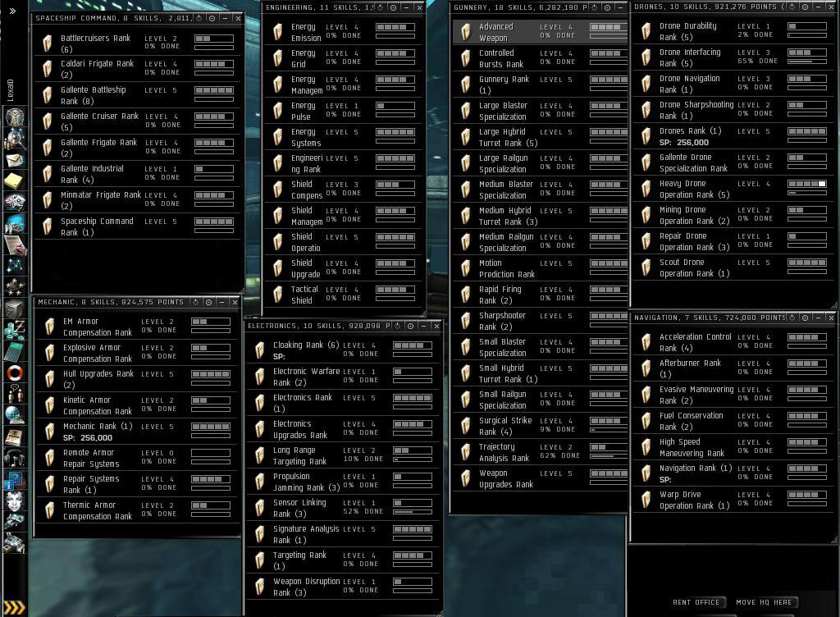840x617 pixels.
Task: Click the vertical LexaiD name label in the sidebar
Action: (x=10, y=90)
